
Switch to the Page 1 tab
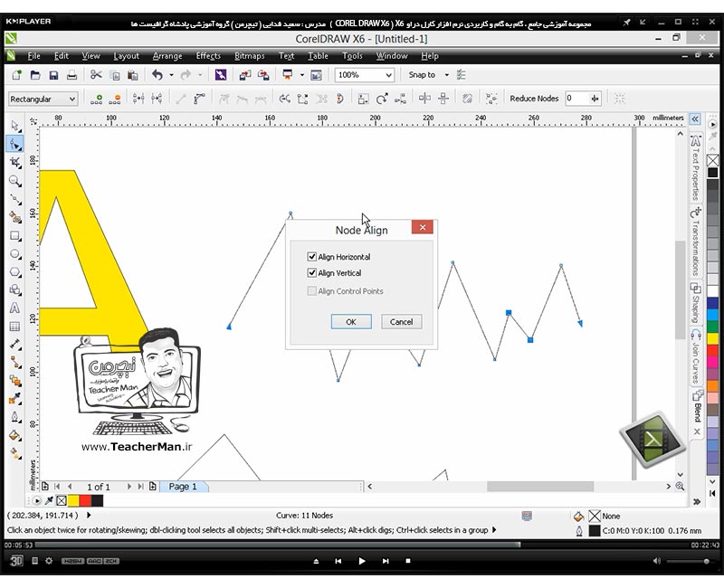coord(183,487)
